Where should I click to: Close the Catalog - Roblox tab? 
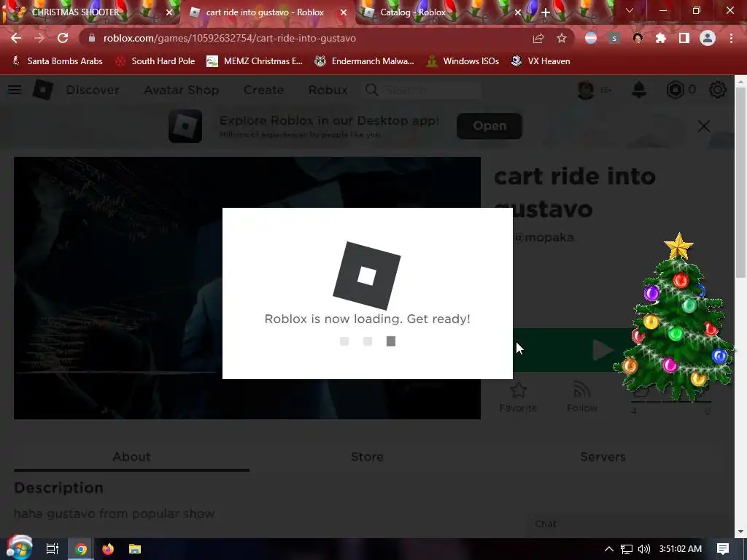pos(518,12)
